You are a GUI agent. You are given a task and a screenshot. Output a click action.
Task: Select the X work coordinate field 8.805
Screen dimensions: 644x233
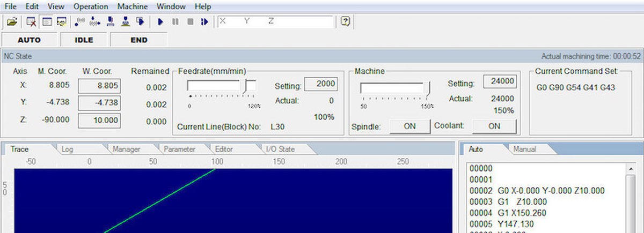99,85
